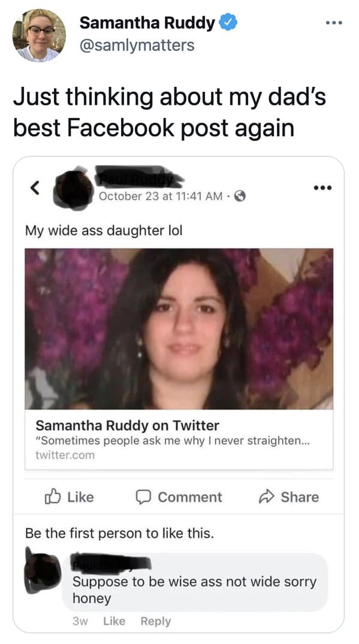Open the blacked-out poster profile picture

pyautogui.click(x=73, y=189)
